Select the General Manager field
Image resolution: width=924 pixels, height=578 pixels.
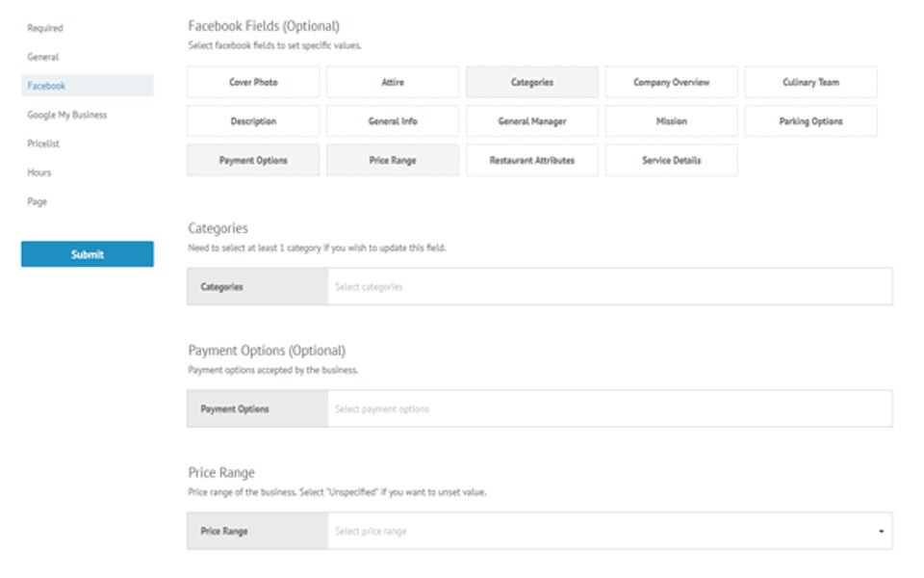point(532,121)
